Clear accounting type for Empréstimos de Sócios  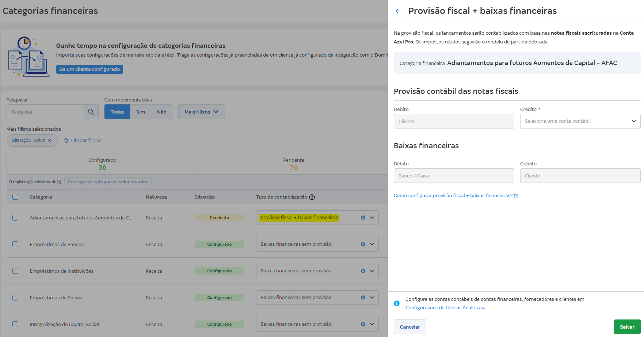pos(363,298)
